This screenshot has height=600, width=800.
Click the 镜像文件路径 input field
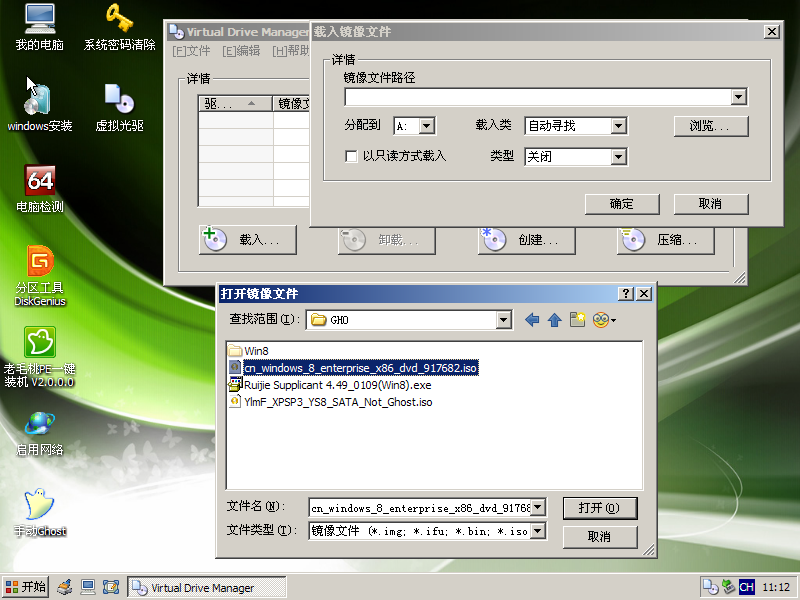538,97
